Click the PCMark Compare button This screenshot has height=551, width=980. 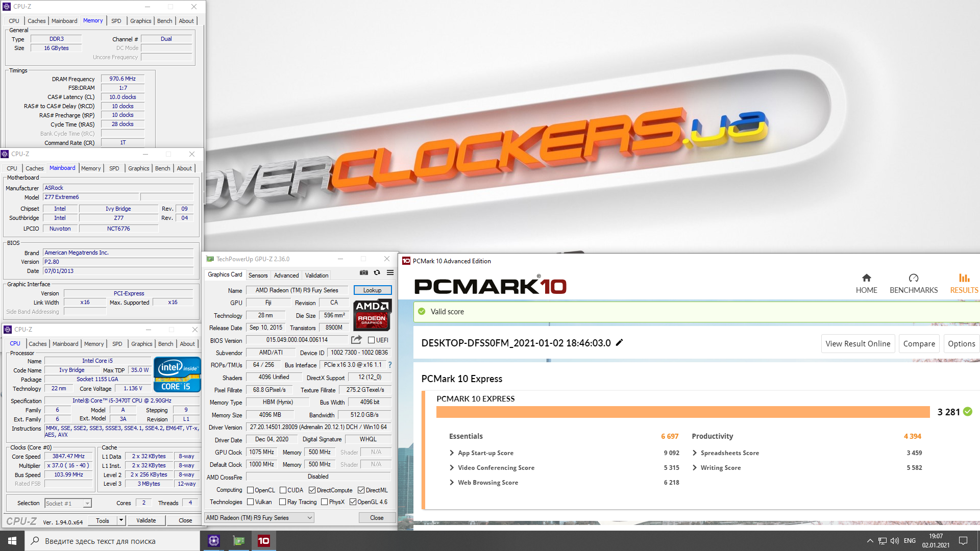coord(919,344)
